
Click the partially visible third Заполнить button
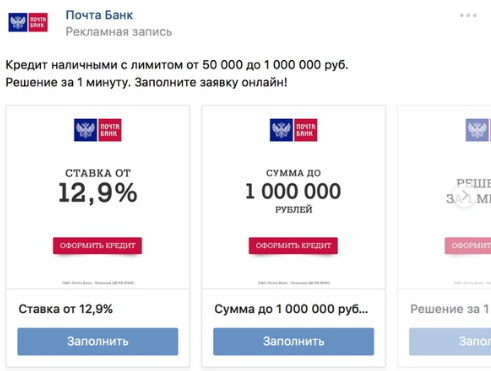pos(450,341)
